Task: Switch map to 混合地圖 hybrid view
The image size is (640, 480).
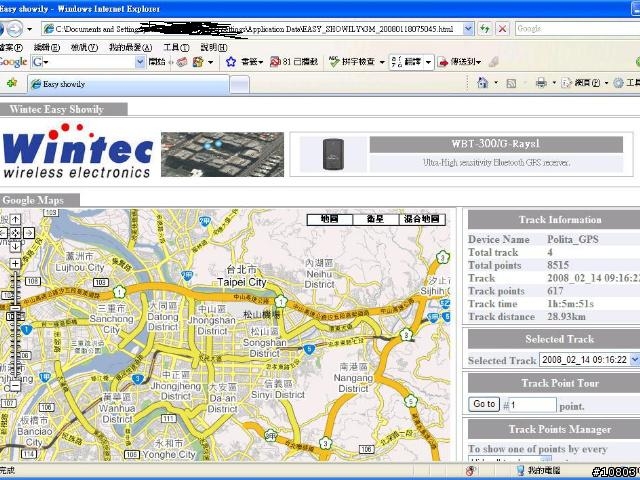Action: [421, 219]
